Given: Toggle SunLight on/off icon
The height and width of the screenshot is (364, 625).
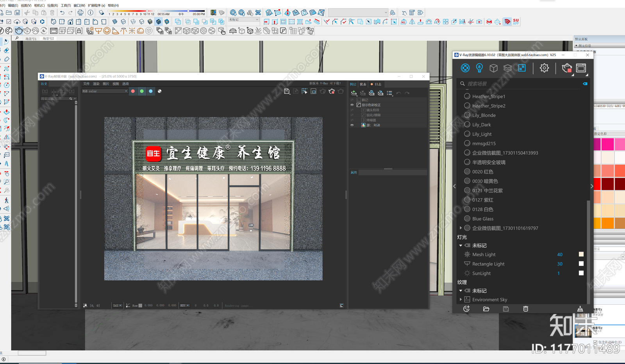Looking at the screenshot, I should pyautogui.click(x=467, y=273).
